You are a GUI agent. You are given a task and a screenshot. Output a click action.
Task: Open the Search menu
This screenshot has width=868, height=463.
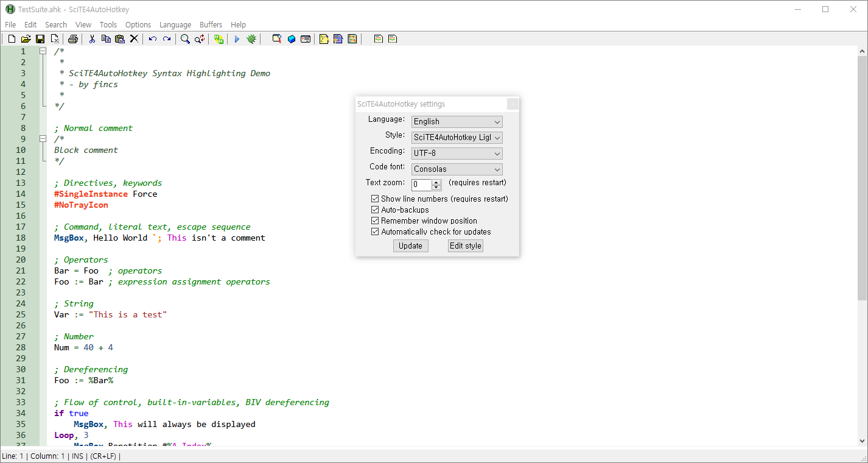click(56, 25)
